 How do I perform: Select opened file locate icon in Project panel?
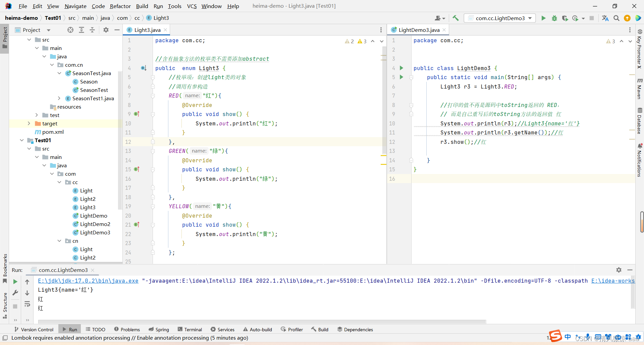coord(70,30)
